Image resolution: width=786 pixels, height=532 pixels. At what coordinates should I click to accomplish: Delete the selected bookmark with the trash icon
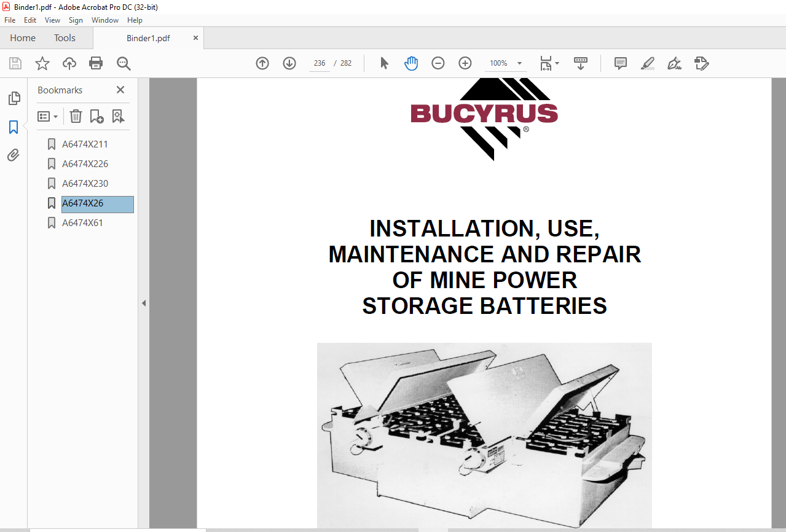[76, 116]
